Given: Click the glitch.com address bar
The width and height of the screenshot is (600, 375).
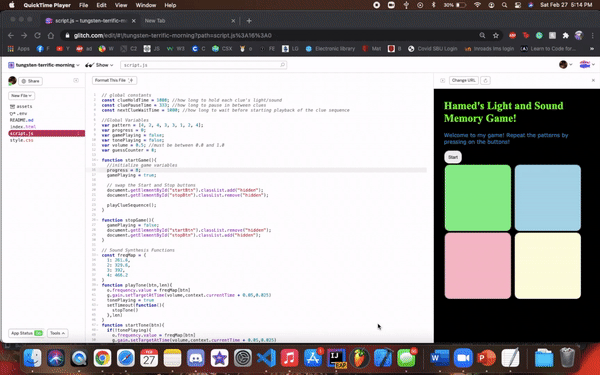Looking at the screenshot, I should pos(268,35).
